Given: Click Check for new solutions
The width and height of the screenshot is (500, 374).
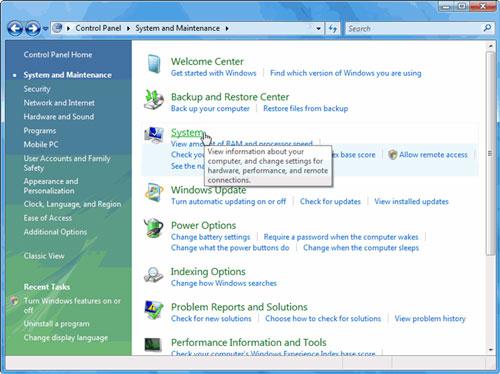Looking at the screenshot, I should click(x=211, y=318).
